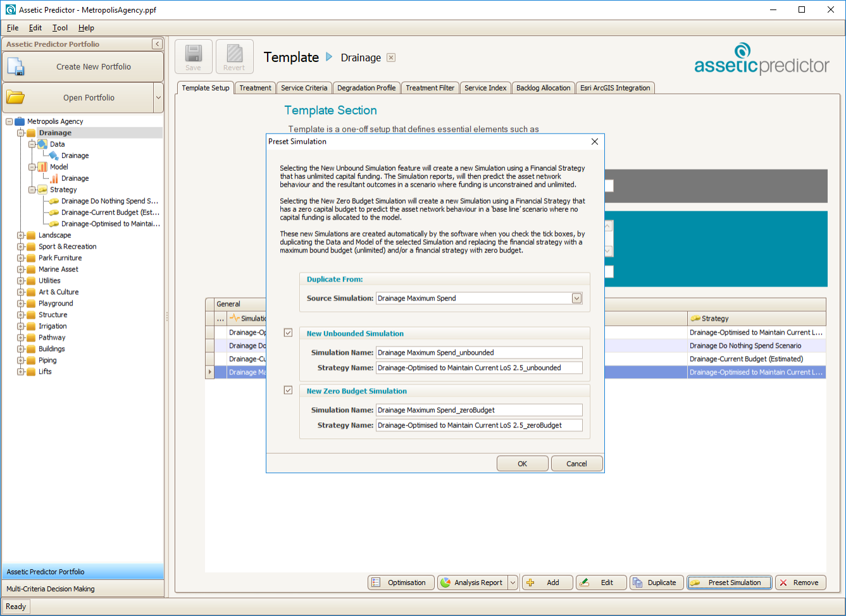Viewport: 846px width, 616px height.
Task: Collapse the Assetic Predictor Portfolio panel
Action: pyautogui.click(x=157, y=44)
